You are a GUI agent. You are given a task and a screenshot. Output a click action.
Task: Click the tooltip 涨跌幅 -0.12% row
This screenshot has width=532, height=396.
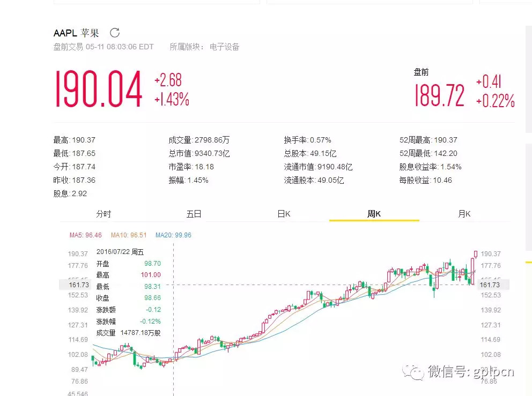coord(129,321)
